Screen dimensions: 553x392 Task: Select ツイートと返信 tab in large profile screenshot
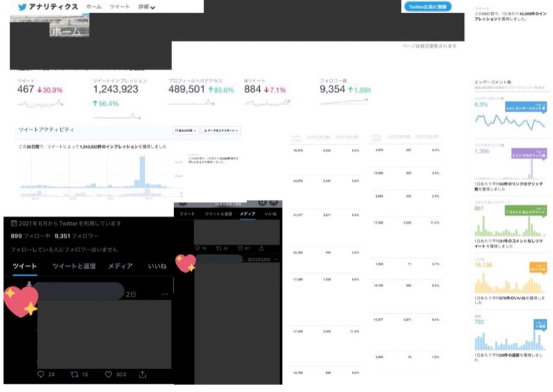point(74,266)
